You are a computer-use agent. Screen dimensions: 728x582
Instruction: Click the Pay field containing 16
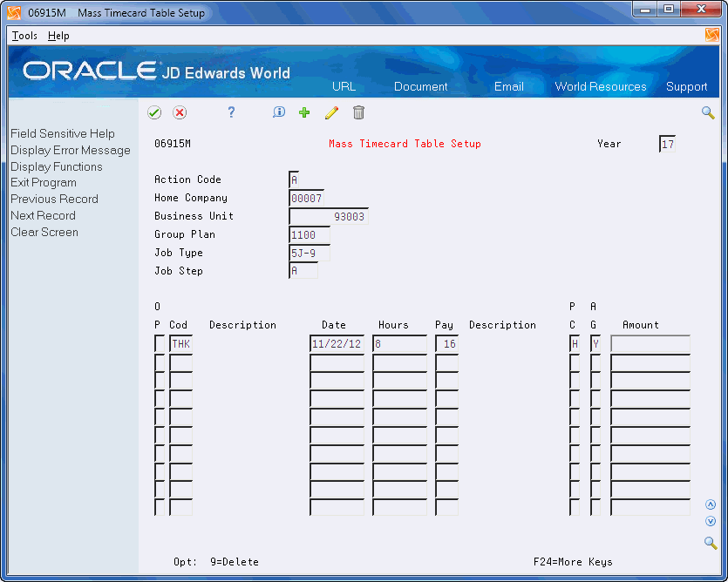(x=446, y=344)
